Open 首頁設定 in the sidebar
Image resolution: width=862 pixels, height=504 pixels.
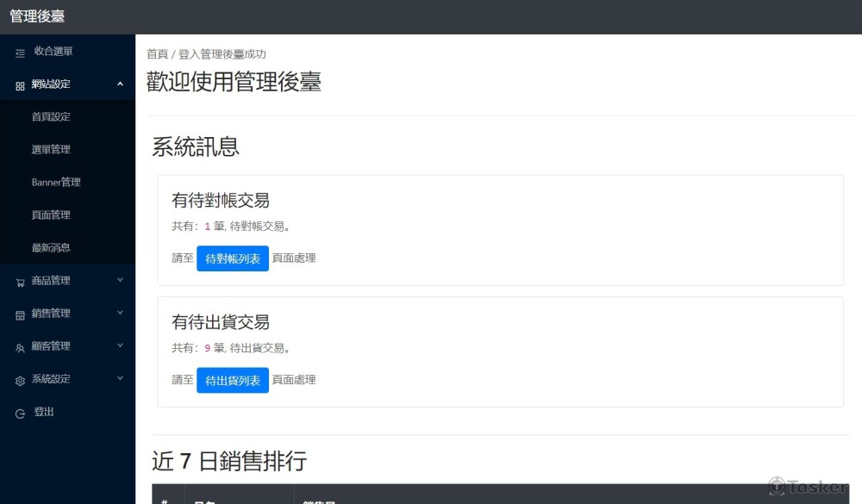51,117
